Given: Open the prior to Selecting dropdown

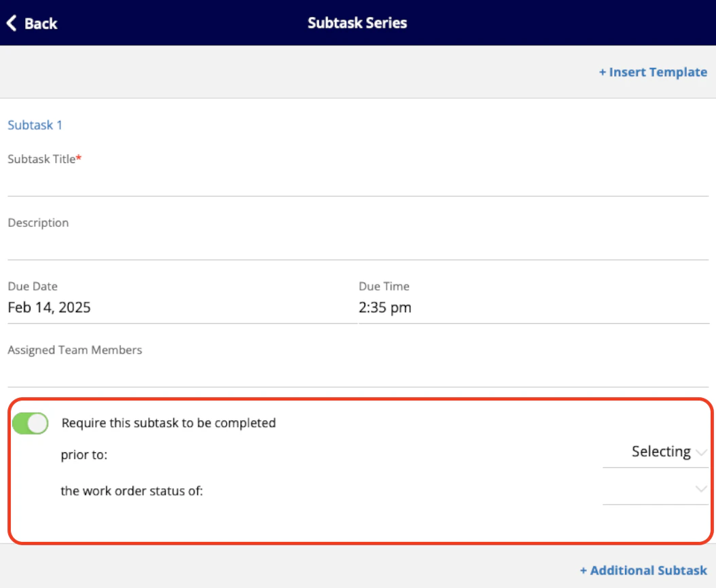Looking at the screenshot, I should coord(656,452).
